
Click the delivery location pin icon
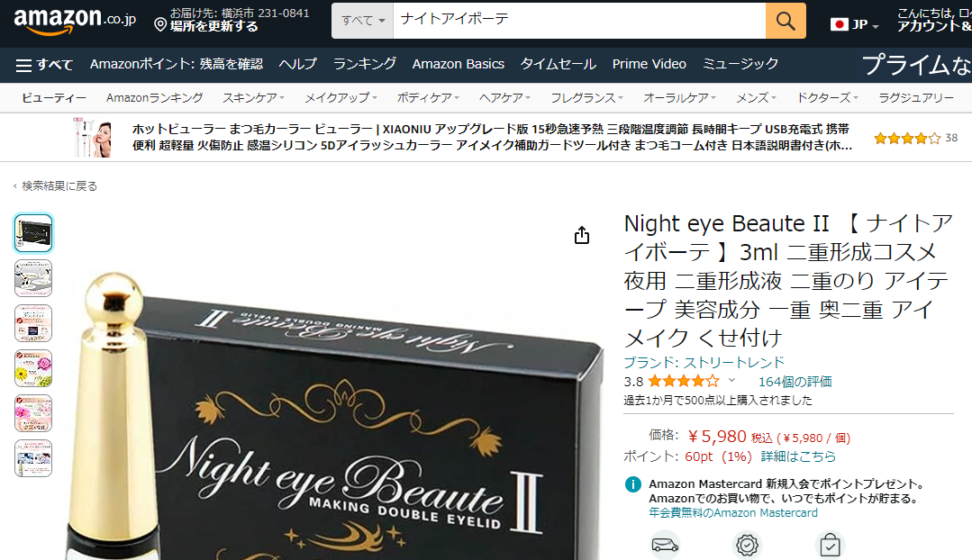tap(160, 25)
